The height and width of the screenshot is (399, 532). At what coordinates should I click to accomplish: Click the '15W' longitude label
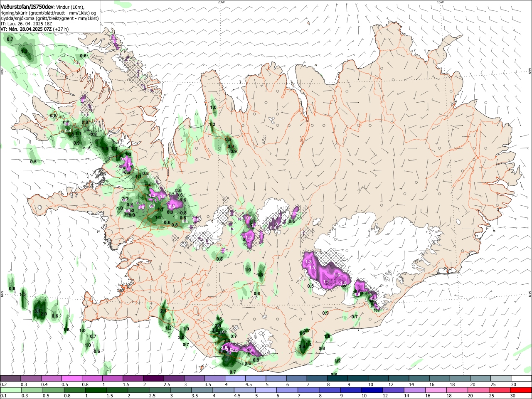440,2
